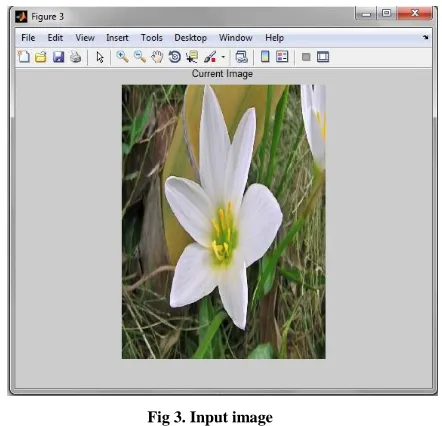The image size is (442, 426).
Task: Select the Edit Plot arrow tool
Action: (x=100, y=57)
